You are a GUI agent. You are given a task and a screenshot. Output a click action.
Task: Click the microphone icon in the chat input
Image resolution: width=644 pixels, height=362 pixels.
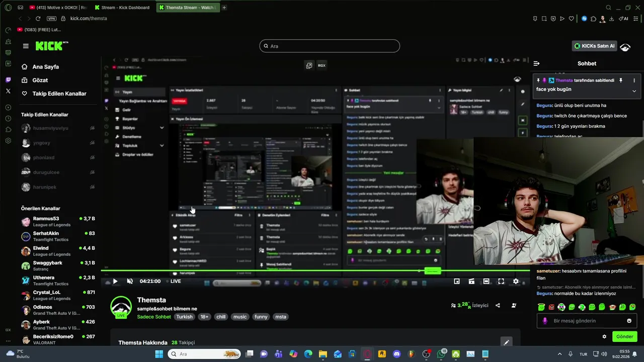point(544,321)
